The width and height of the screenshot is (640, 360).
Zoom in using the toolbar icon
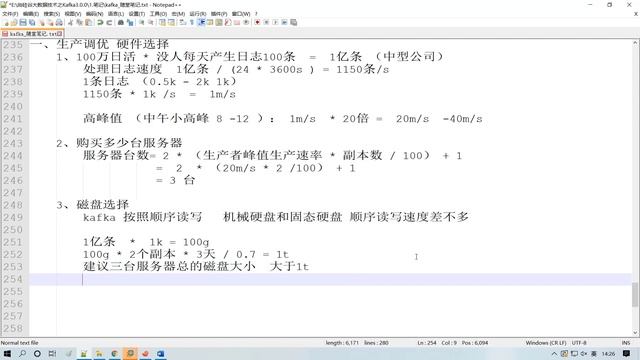(142, 22)
